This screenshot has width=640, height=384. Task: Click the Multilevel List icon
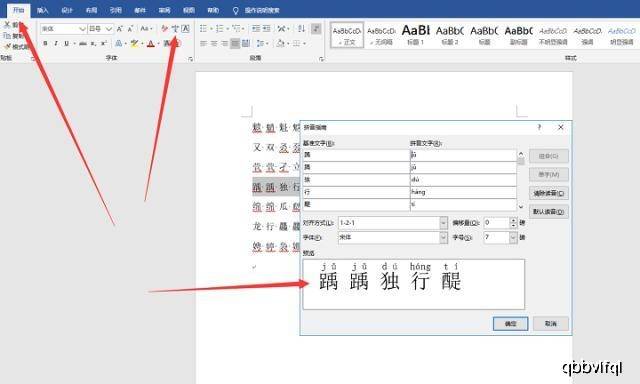click(x=236, y=29)
